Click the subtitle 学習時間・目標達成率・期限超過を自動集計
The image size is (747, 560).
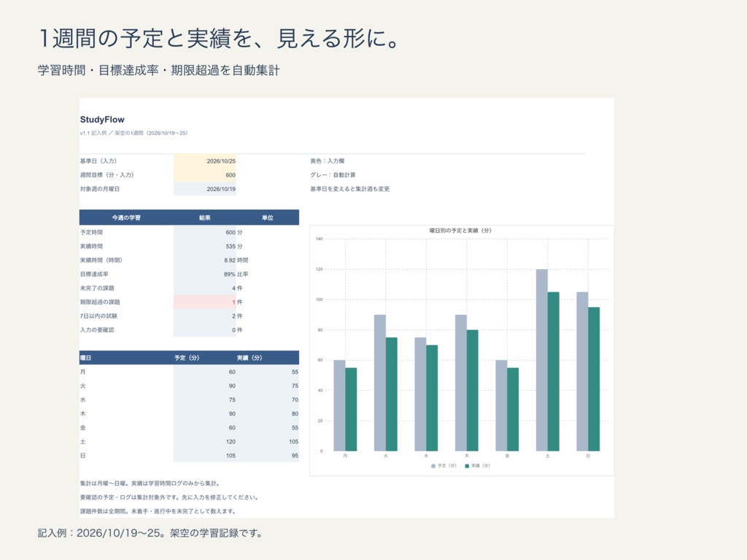(158, 71)
